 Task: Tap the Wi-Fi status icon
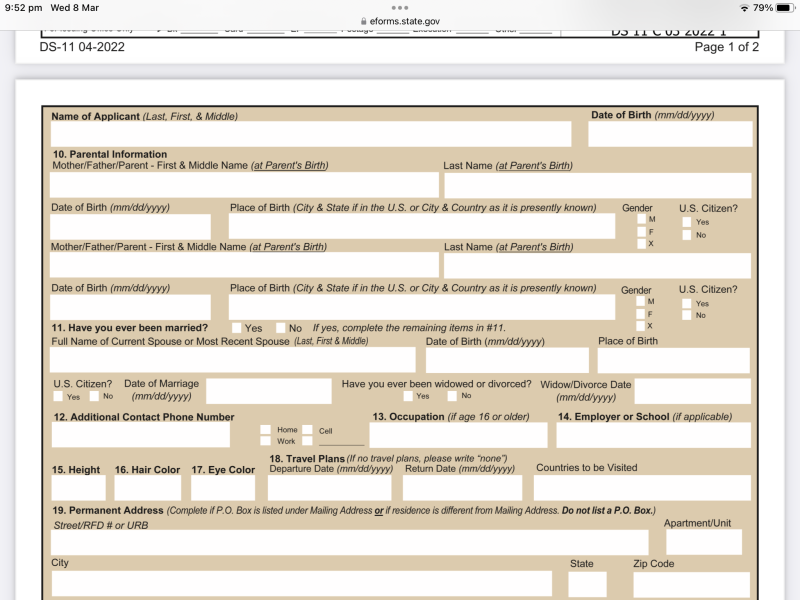[744, 8]
